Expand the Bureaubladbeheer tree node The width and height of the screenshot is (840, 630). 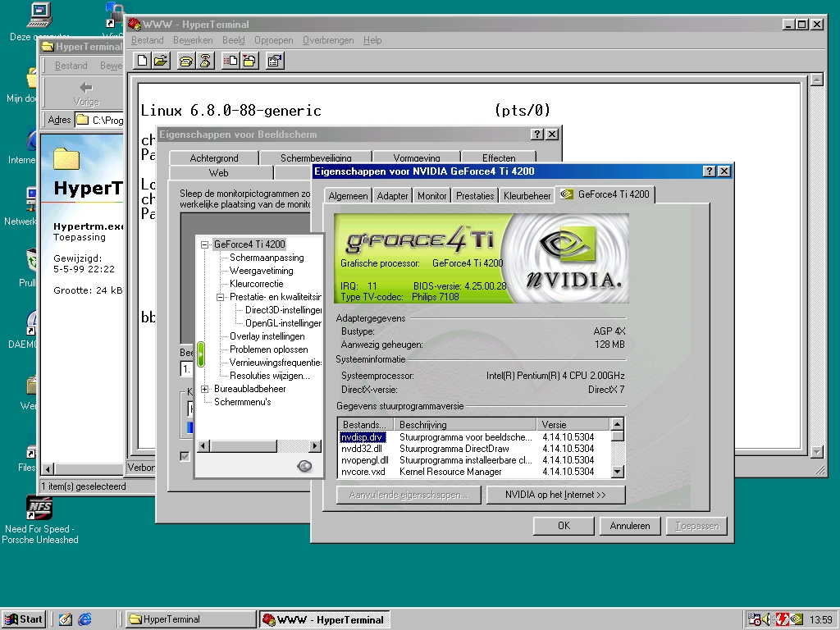coord(205,389)
